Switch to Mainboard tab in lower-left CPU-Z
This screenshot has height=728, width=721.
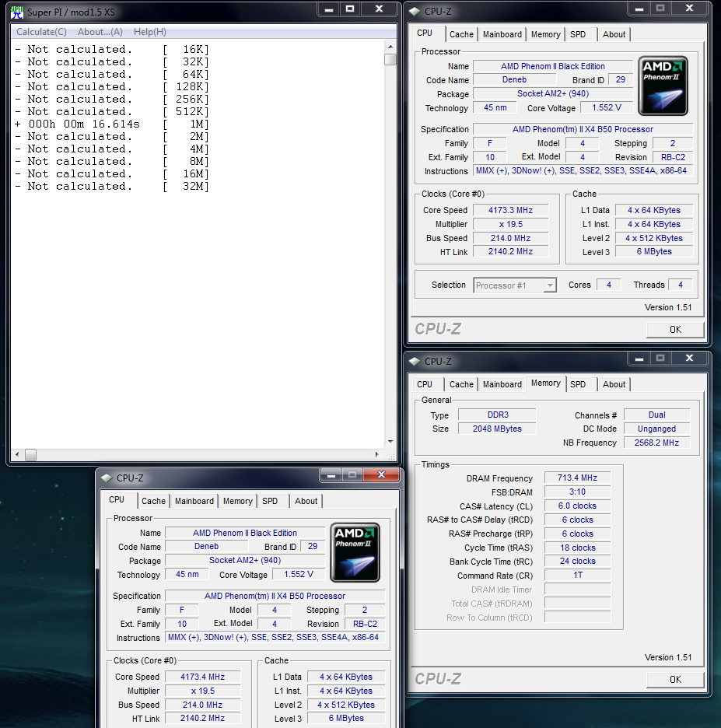click(194, 501)
